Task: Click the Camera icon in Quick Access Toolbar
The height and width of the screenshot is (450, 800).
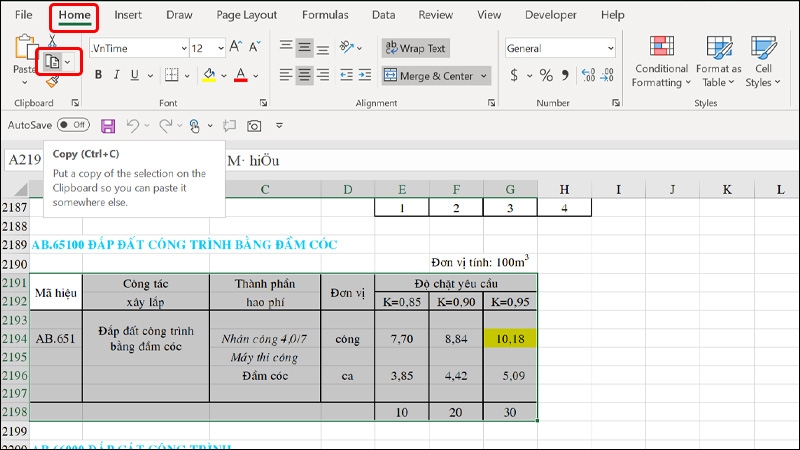Action: tap(254, 126)
